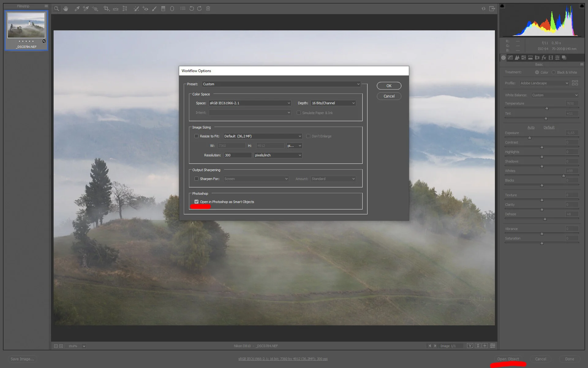Click Cancel in Workflow Options dialog

click(x=389, y=96)
